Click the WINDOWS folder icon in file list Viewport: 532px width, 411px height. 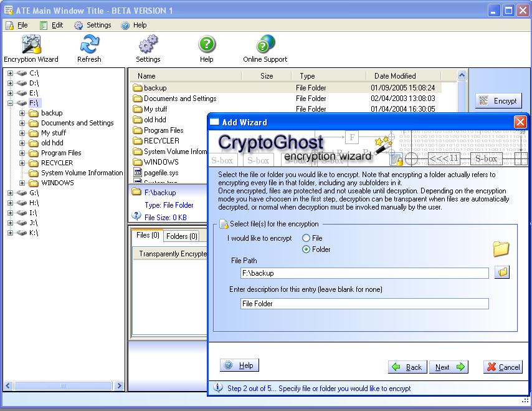click(x=138, y=162)
